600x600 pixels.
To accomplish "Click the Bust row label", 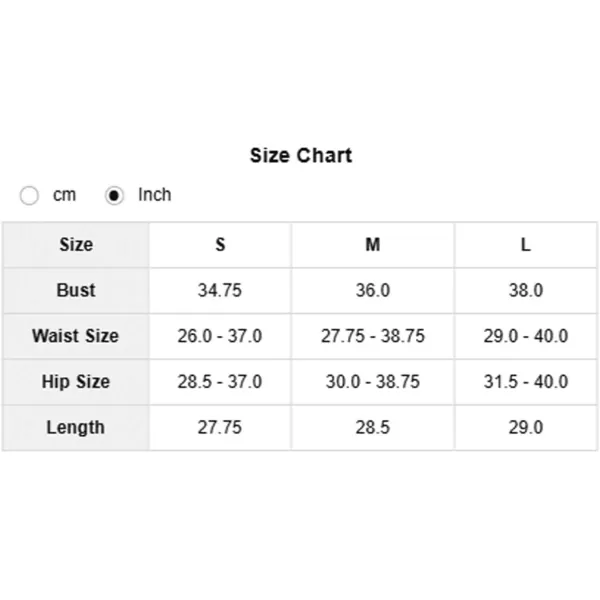I will tap(76, 290).
